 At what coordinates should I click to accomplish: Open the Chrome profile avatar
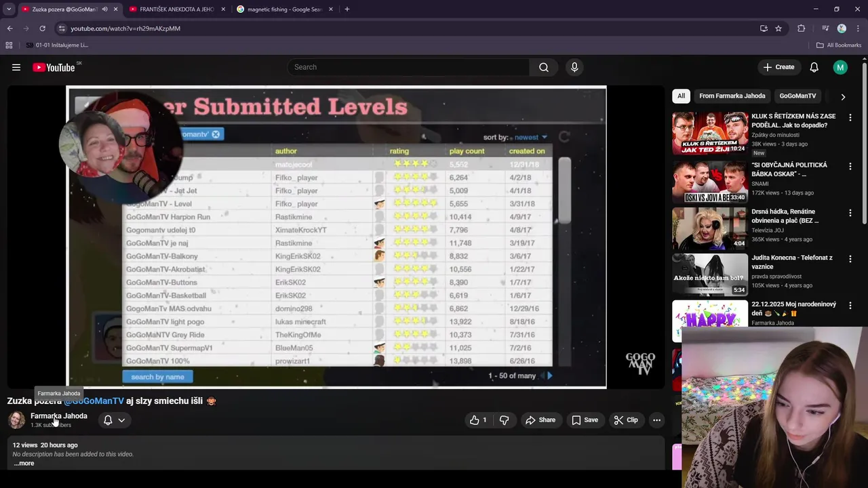point(842,28)
